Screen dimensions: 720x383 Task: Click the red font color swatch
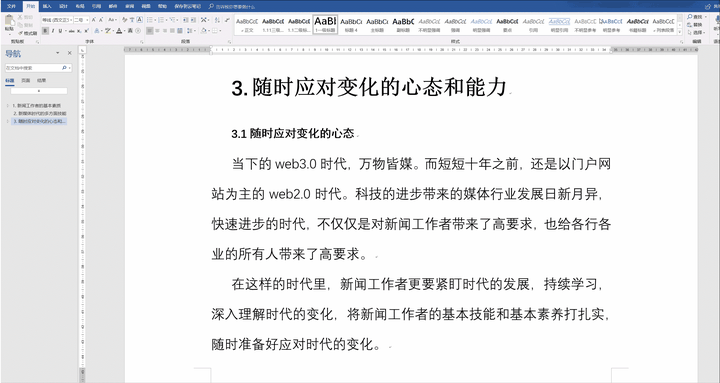point(119,31)
